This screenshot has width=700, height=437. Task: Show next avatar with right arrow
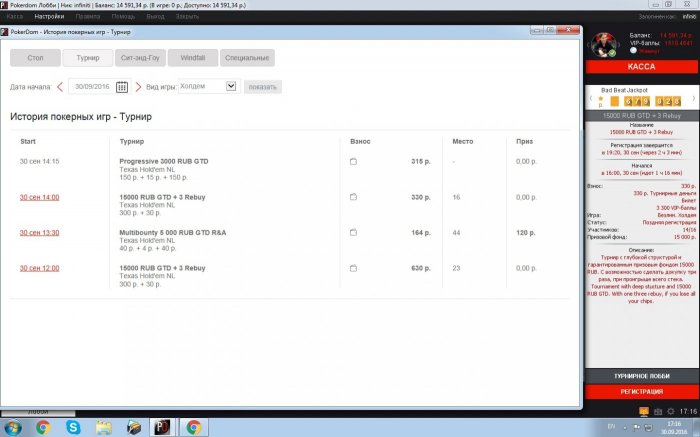[619, 45]
